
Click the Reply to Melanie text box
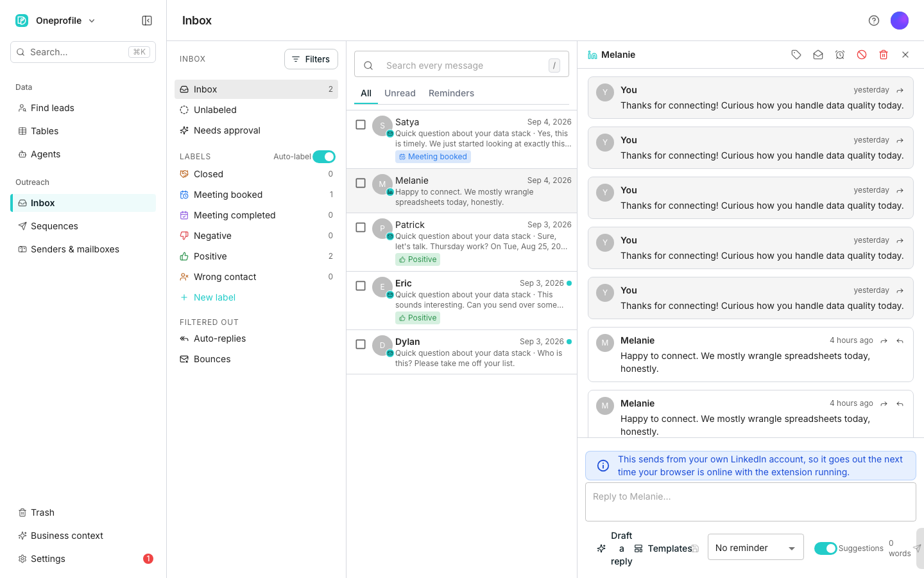(x=751, y=502)
